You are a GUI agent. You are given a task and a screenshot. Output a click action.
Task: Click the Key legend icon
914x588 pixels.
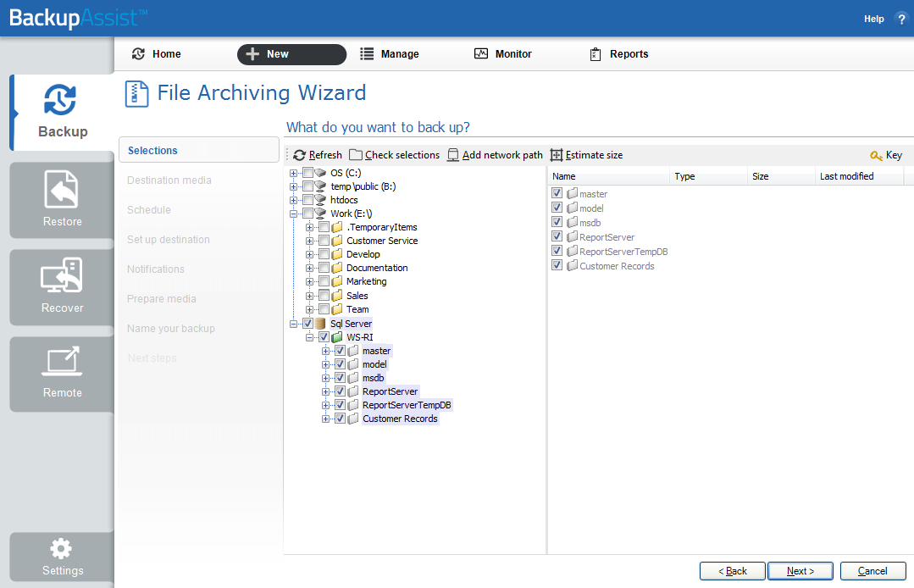[x=876, y=155]
